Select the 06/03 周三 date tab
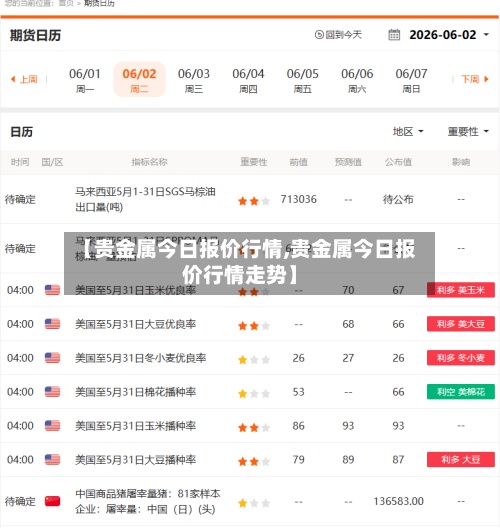This screenshot has width=500, height=528. (194, 80)
